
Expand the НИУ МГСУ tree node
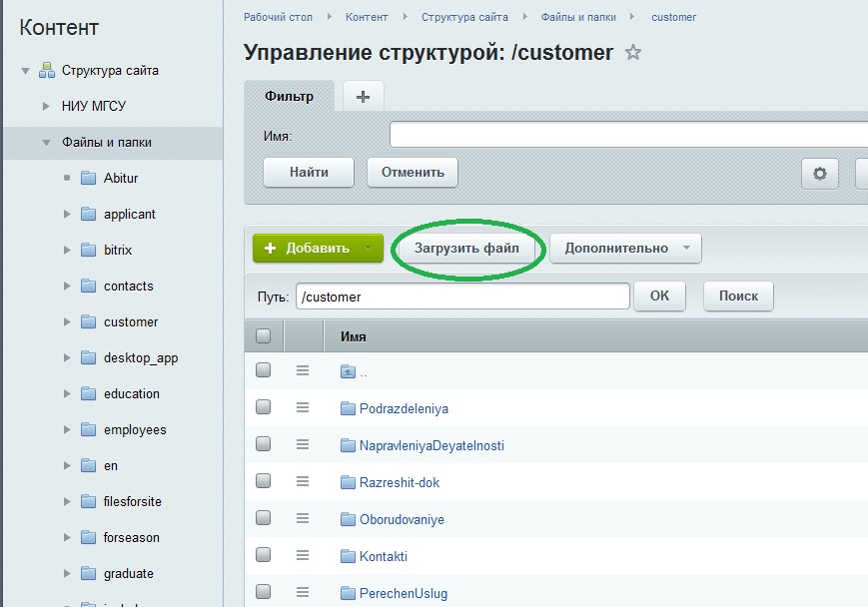click(47, 106)
